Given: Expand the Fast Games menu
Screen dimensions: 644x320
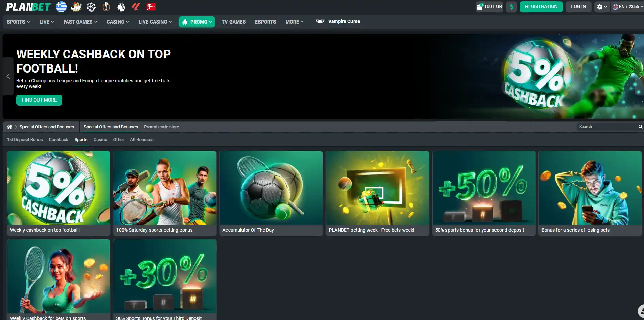Looking at the screenshot, I should coord(80,22).
